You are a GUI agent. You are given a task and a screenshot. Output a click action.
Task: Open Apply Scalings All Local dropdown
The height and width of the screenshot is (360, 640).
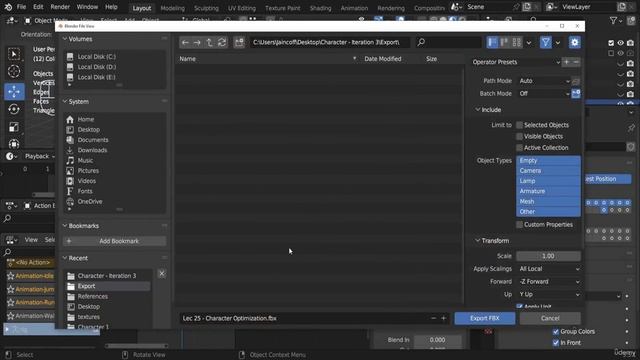548,269
